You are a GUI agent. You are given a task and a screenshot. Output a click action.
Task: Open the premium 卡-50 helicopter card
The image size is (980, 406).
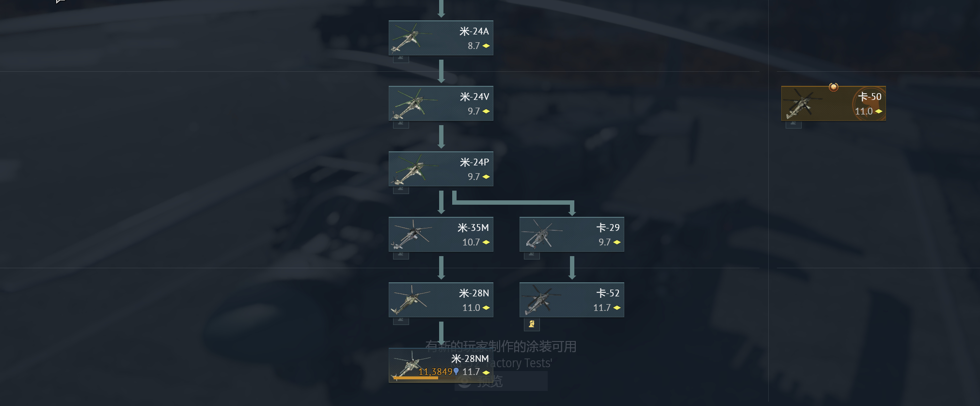(x=834, y=103)
